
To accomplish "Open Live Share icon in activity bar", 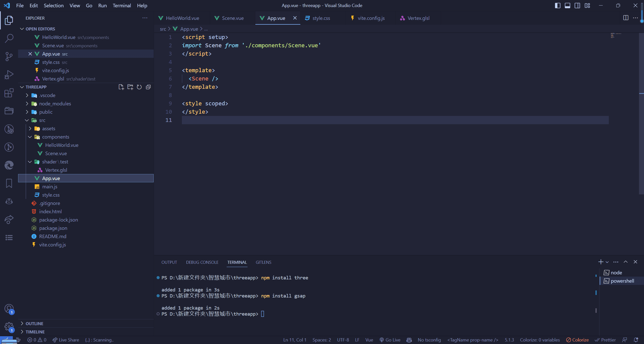I will 9,220.
